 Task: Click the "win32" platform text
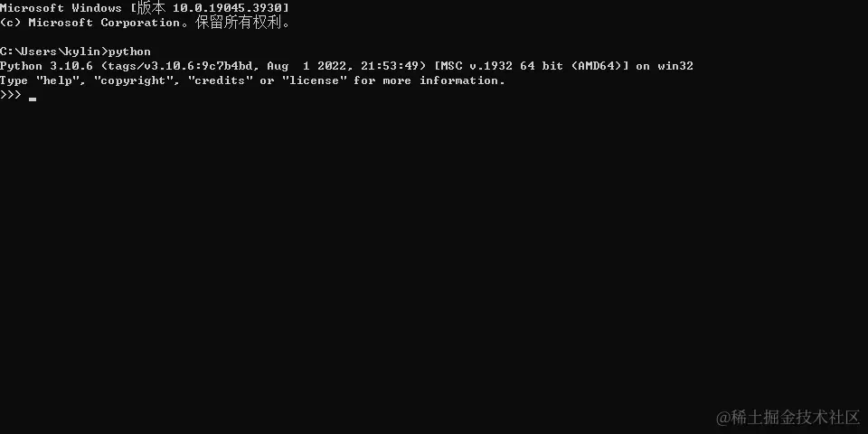click(x=675, y=66)
